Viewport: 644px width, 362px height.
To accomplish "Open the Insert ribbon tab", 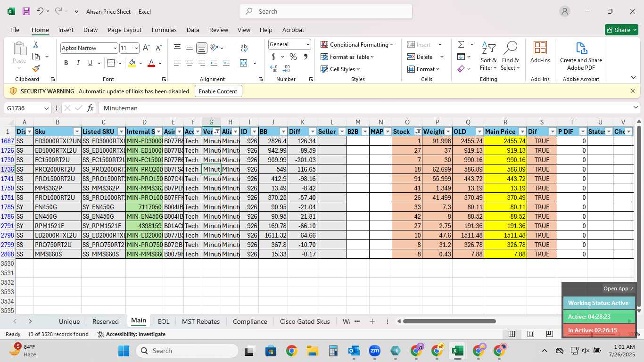I will 66,30.
